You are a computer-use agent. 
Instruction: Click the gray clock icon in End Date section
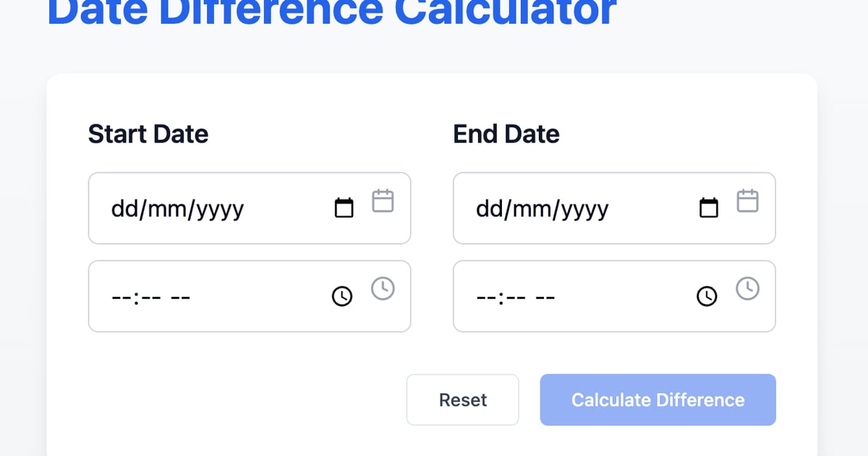(749, 287)
